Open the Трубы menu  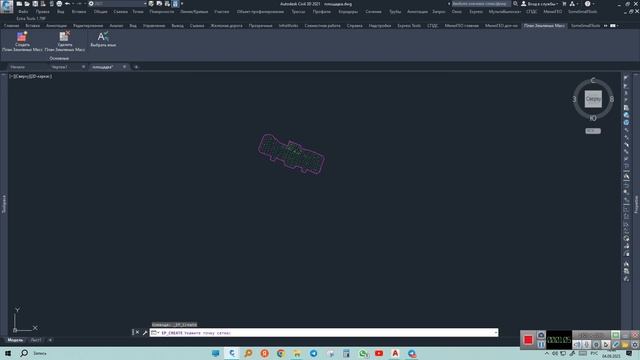(395, 12)
